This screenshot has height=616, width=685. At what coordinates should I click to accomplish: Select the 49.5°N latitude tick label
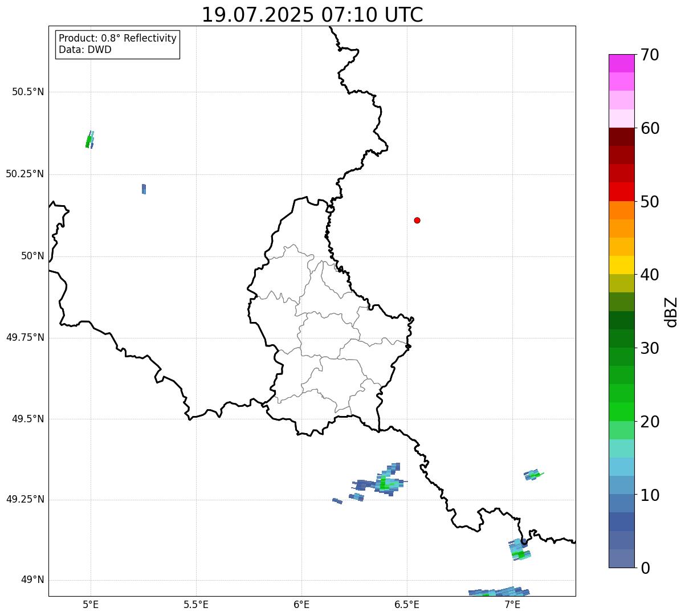pyautogui.click(x=28, y=419)
